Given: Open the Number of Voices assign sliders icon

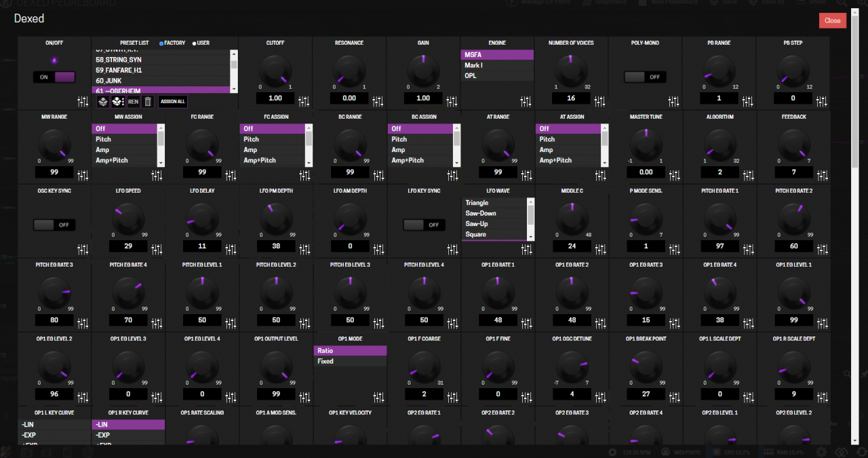Looking at the screenshot, I should click(600, 102).
